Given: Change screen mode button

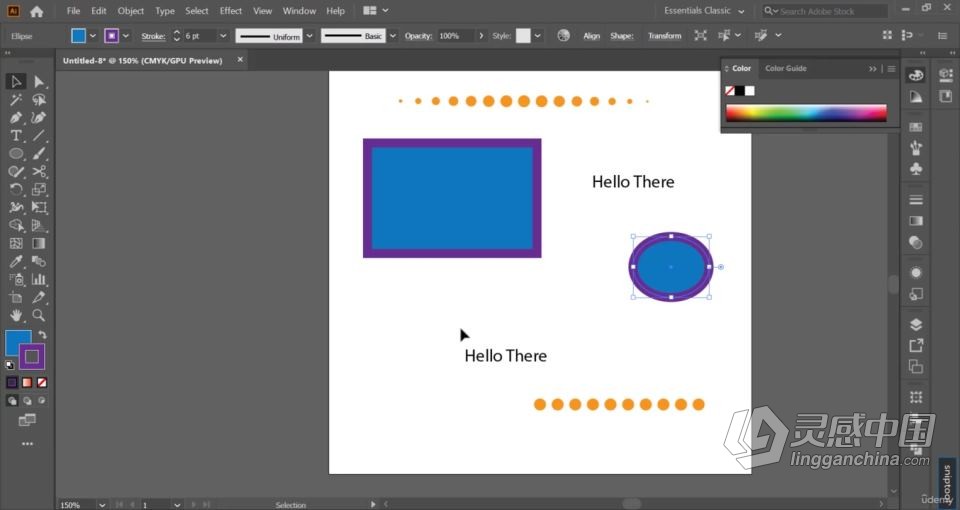Looking at the screenshot, I should tap(27, 420).
